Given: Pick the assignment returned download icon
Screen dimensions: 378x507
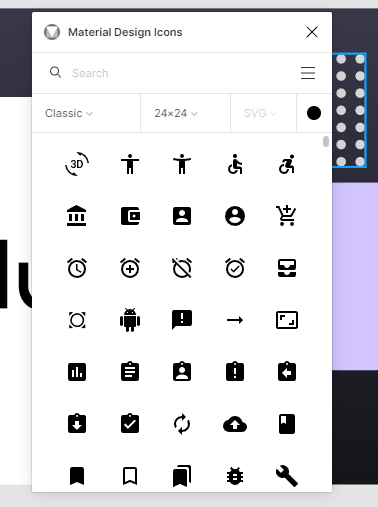Looking at the screenshot, I should [x=77, y=423].
